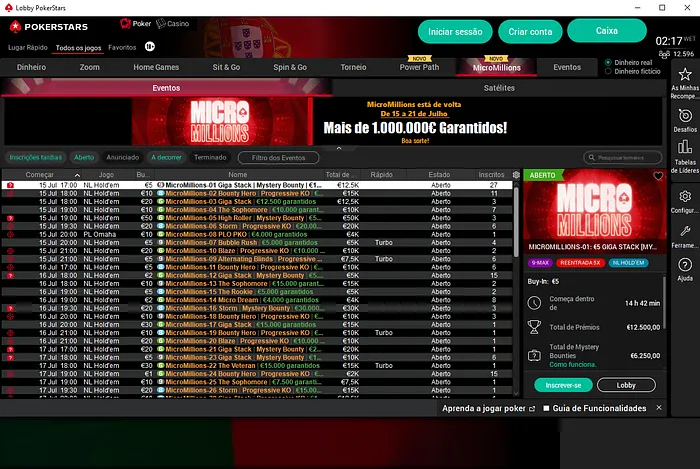Select Dinheiro fictício radio button
This screenshot has width=700, height=469.
click(x=608, y=71)
